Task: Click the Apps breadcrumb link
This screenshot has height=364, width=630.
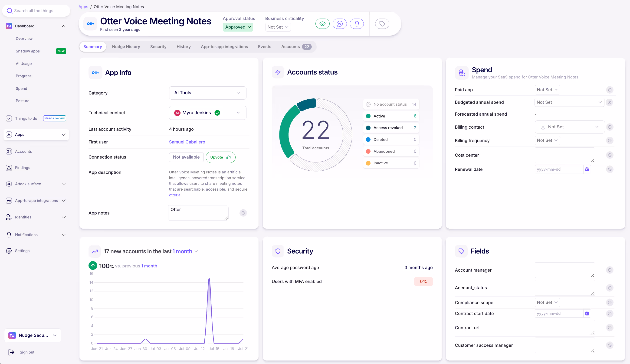Action: click(83, 7)
